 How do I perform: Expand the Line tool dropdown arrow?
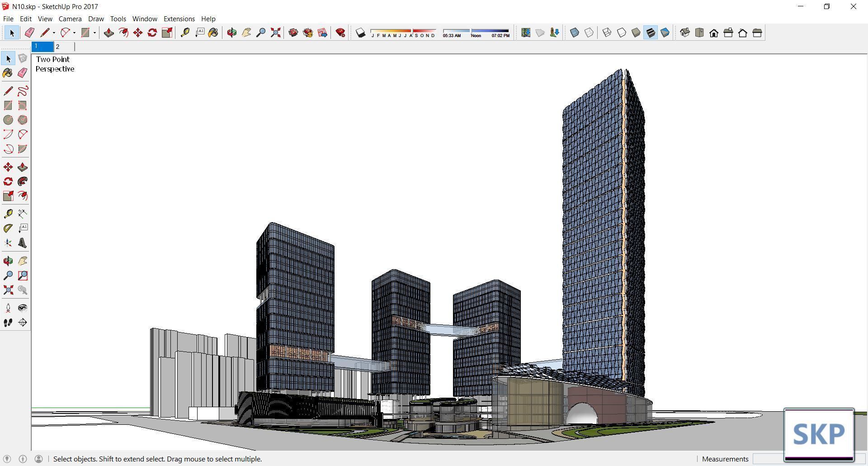click(54, 33)
